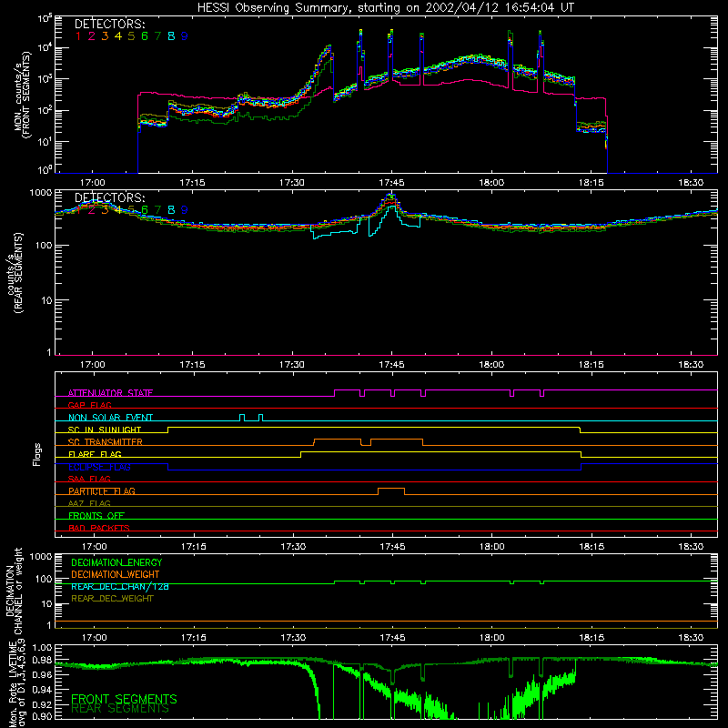
Task: Select dark green detector 7 in front segments legend
Action: point(157,36)
